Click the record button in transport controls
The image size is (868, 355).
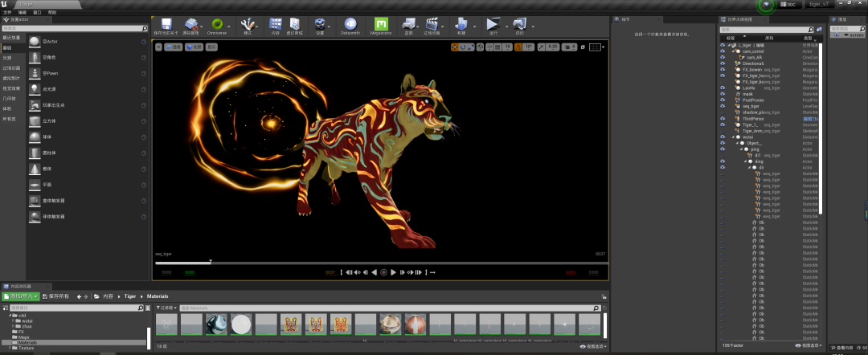[x=383, y=272]
